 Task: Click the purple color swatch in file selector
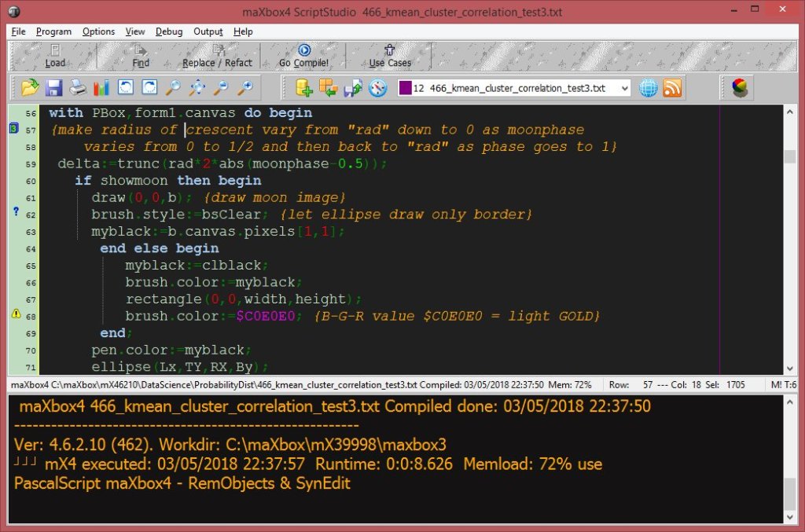405,89
